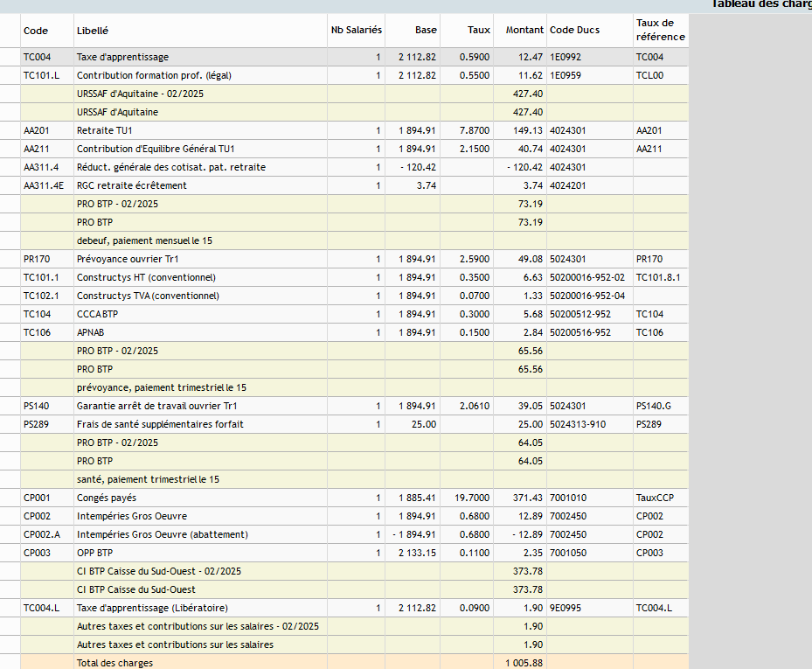Click rate value 2.0610
The height and width of the screenshot is (669, 812).
pos(475,407)
